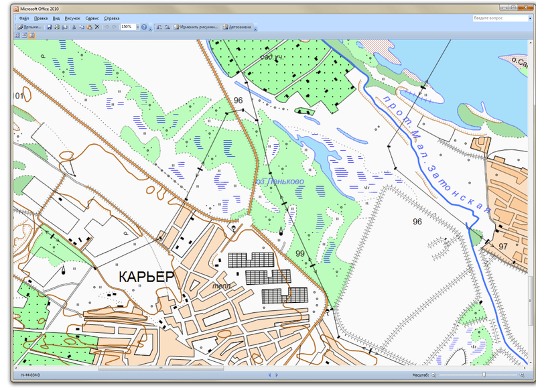
Task: Click the Cut scissors icon
Action: pos(74,27)
